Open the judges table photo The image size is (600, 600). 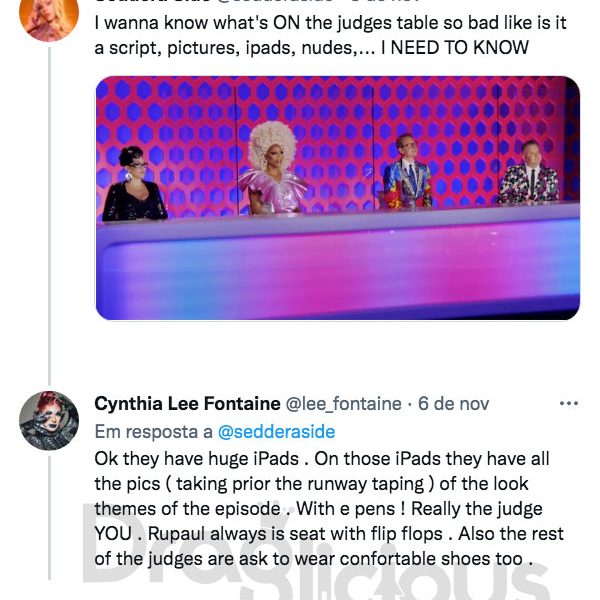pos(338,198)
